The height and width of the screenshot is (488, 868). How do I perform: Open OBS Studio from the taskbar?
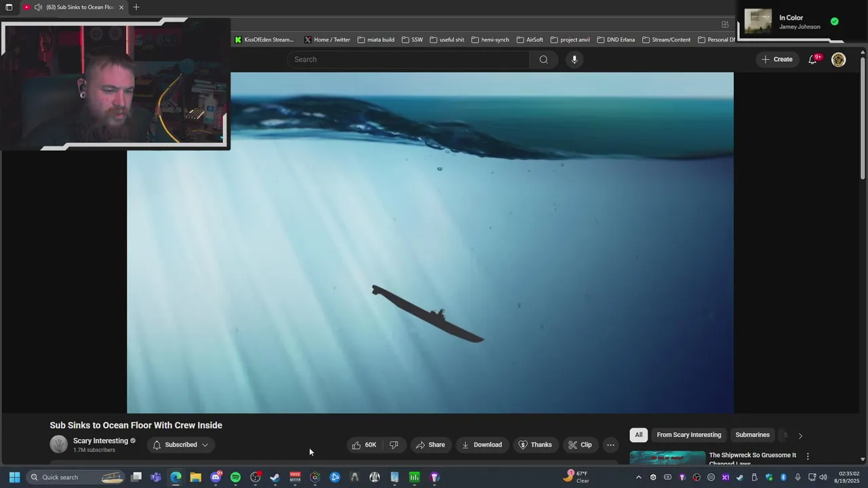(256, 477)
